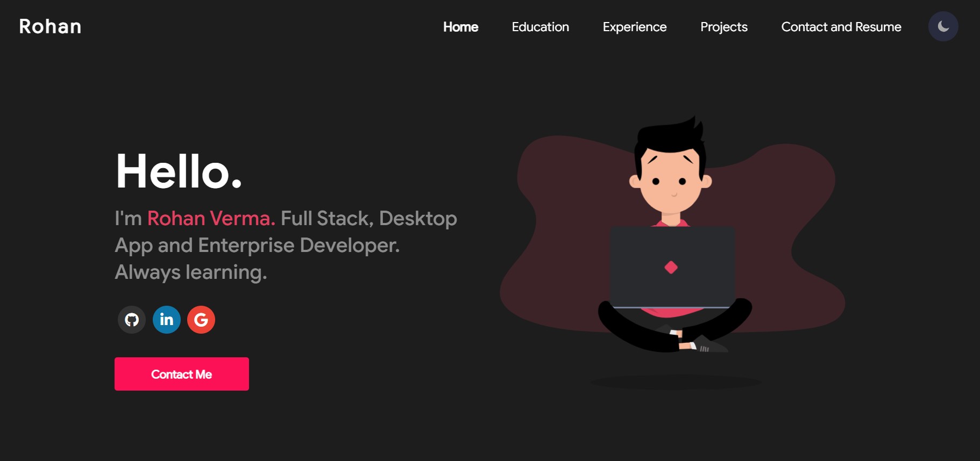Open Contact and Resume page
The height and width of the screenshot is (461, 980).
point(841,27)
